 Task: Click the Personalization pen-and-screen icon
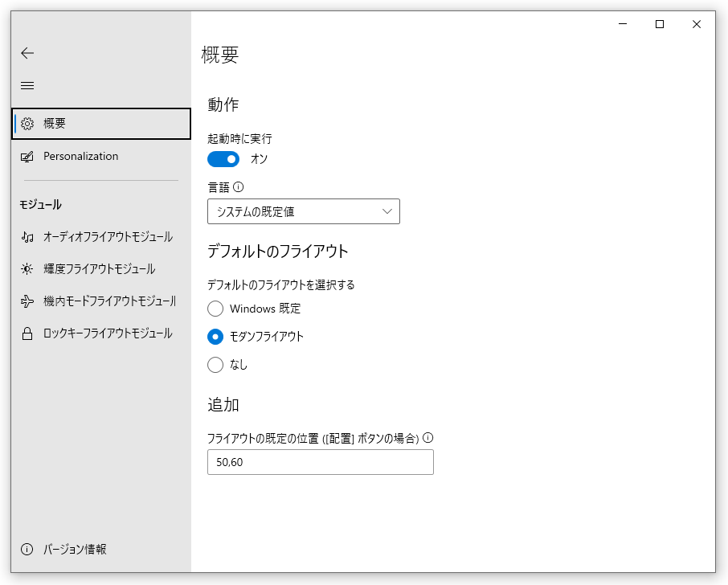click(x=27, y=157)
